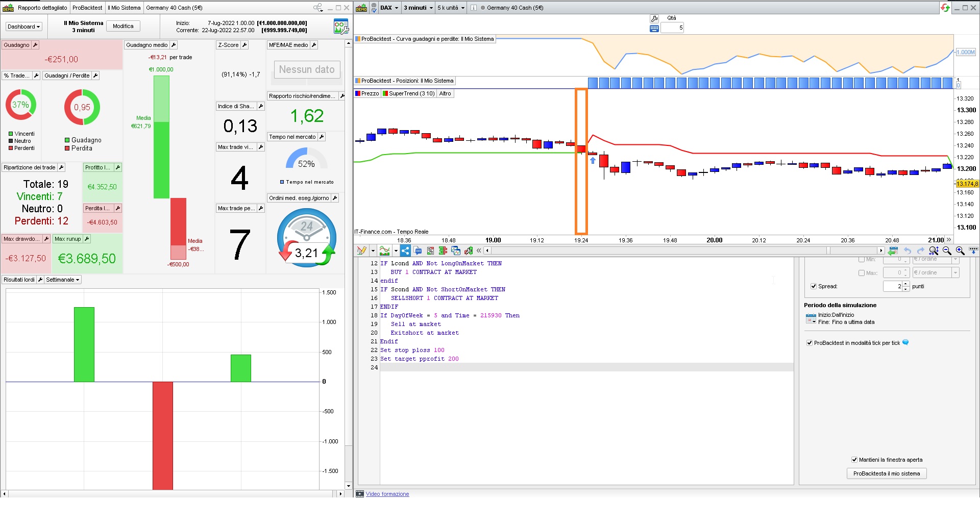
Task: Click the chart info icon beside 5 k unità
Action: tap(474, 8)
